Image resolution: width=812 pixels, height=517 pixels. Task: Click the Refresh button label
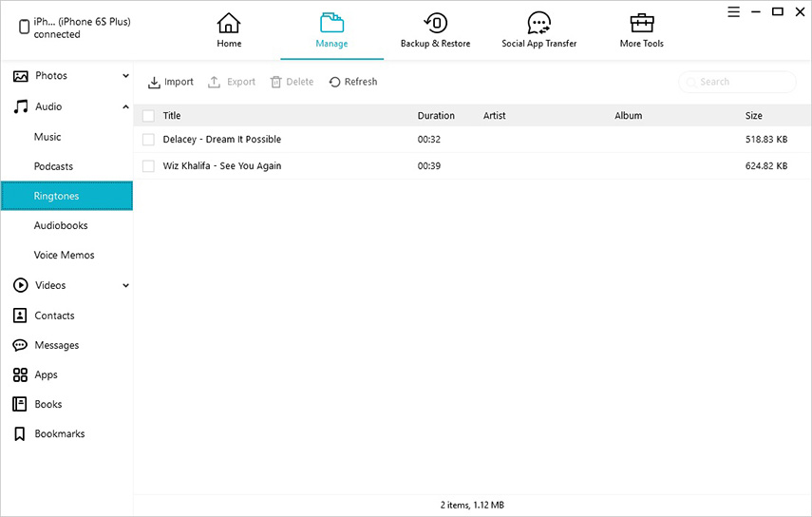(361, 82)
